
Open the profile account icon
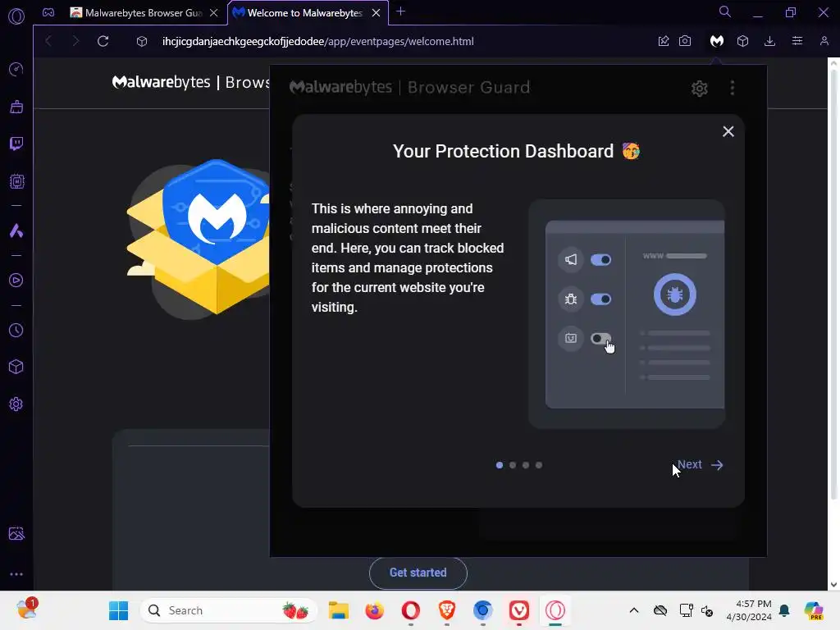click(824, 41)
